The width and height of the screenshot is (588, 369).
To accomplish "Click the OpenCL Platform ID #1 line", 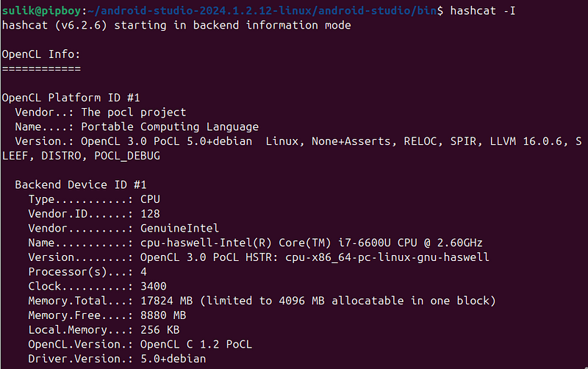I will coord(71,98).
